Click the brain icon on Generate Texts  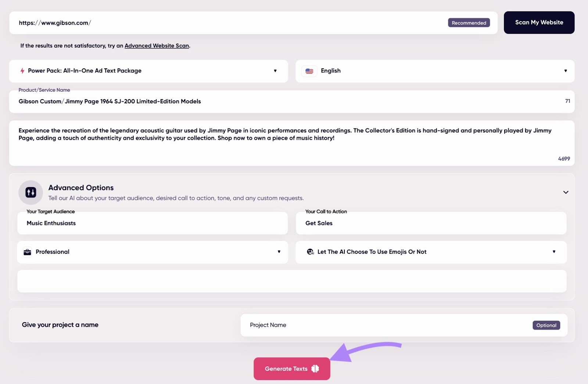tap(315, 369)
